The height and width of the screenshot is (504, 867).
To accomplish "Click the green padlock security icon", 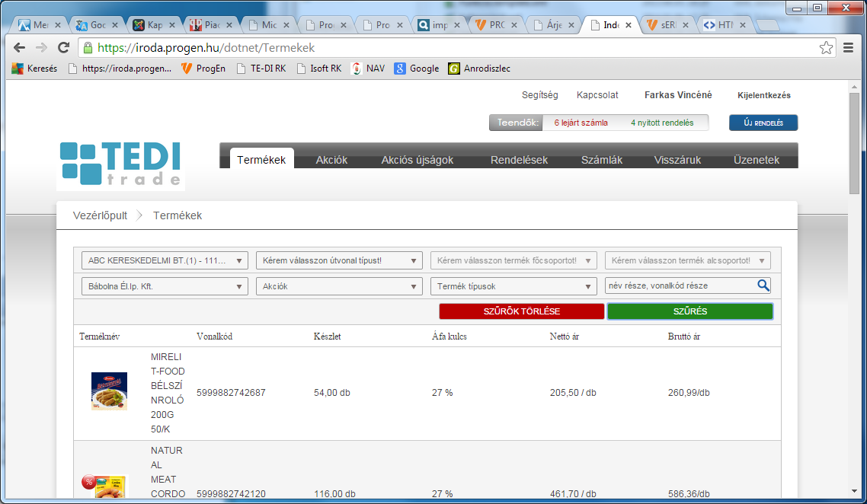I will coord(88,48).
